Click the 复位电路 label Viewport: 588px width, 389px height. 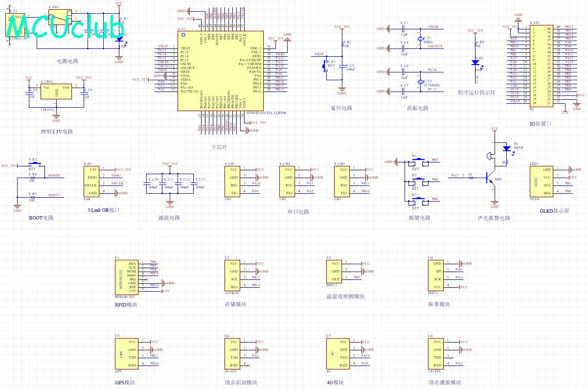tap(341, 108)
